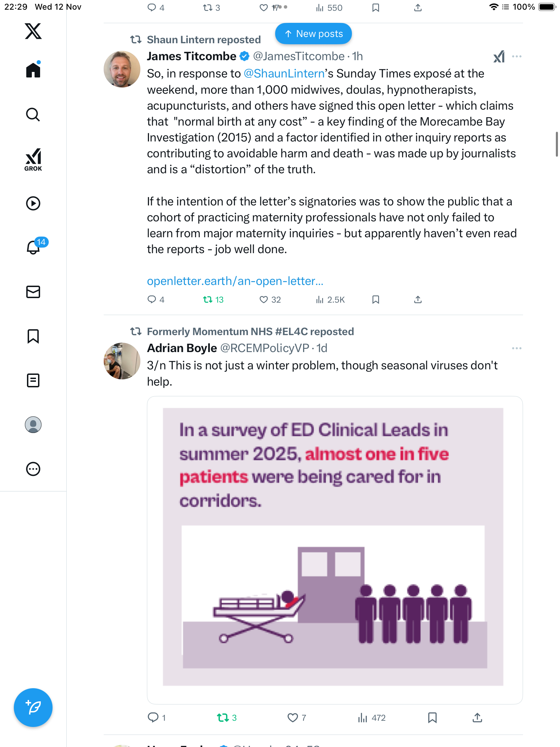The height and width of the screenshot is (747, 560).
Task: Open the video tab in sidebar
Action: 33,203
